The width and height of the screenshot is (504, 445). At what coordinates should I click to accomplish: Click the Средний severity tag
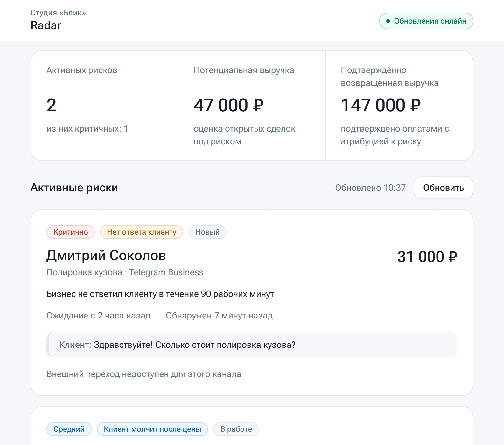click(69, 429)
